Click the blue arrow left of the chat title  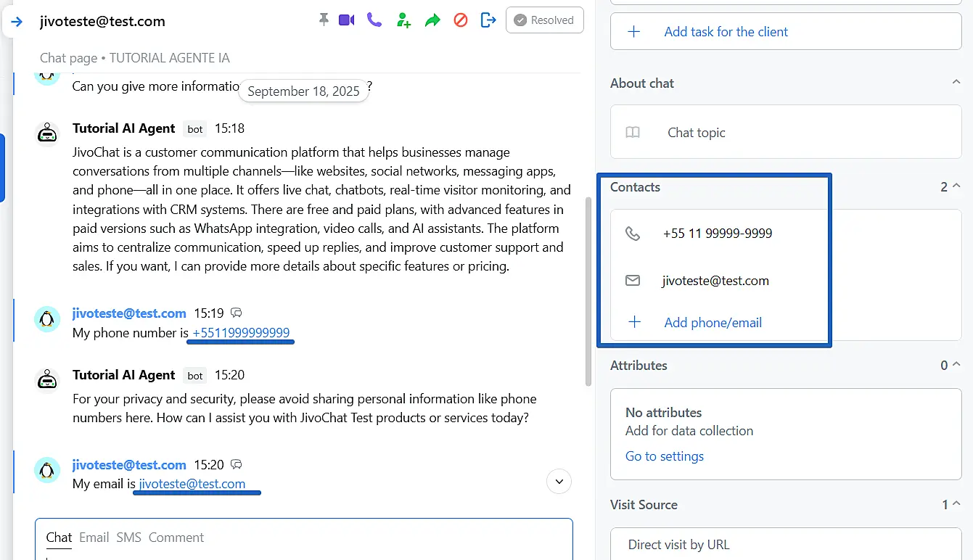coord(17,21)
